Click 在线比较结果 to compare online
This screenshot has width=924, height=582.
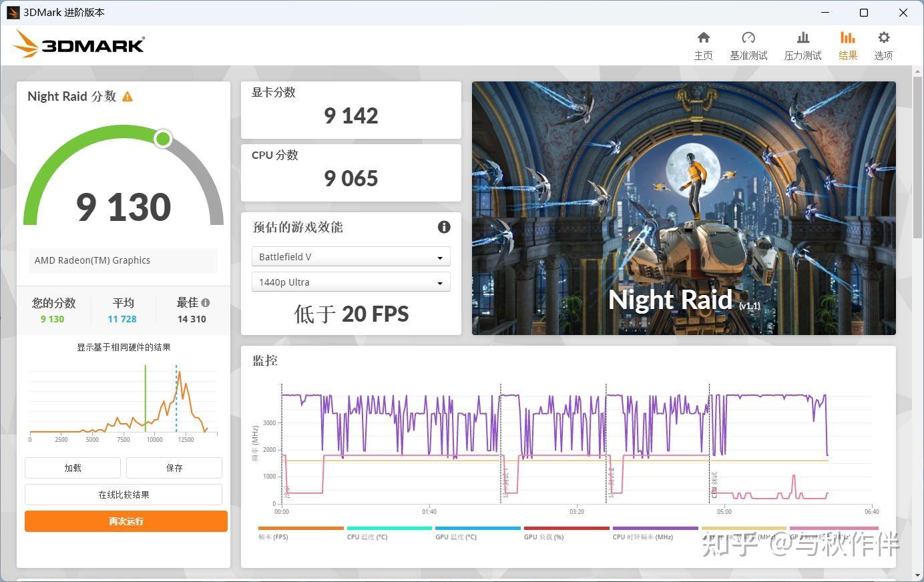coord(124,495)
